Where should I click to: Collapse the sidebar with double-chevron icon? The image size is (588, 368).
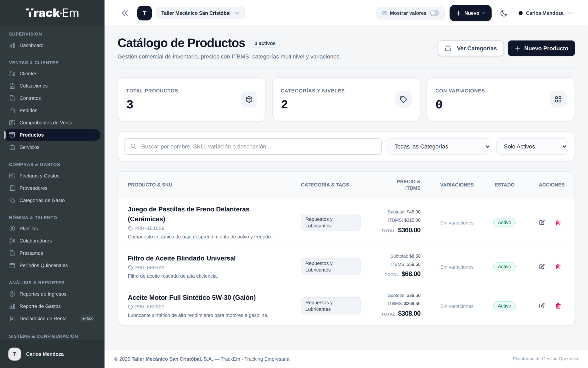tap(125, 13)
